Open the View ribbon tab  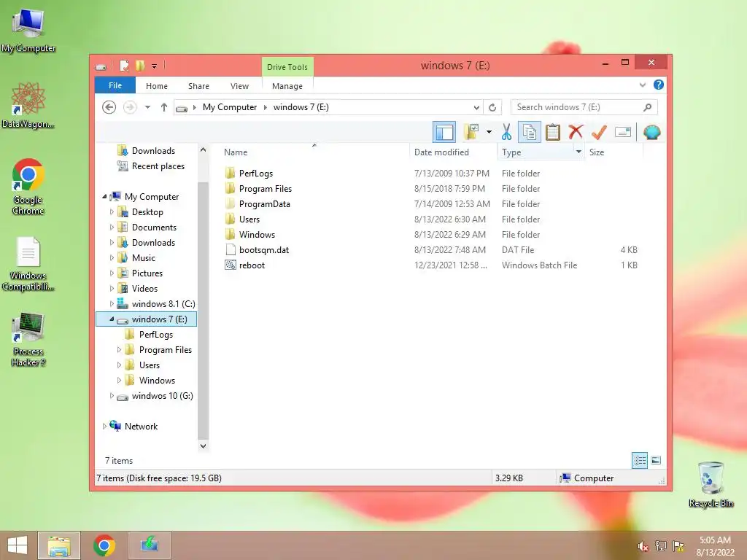click(239, 86)
